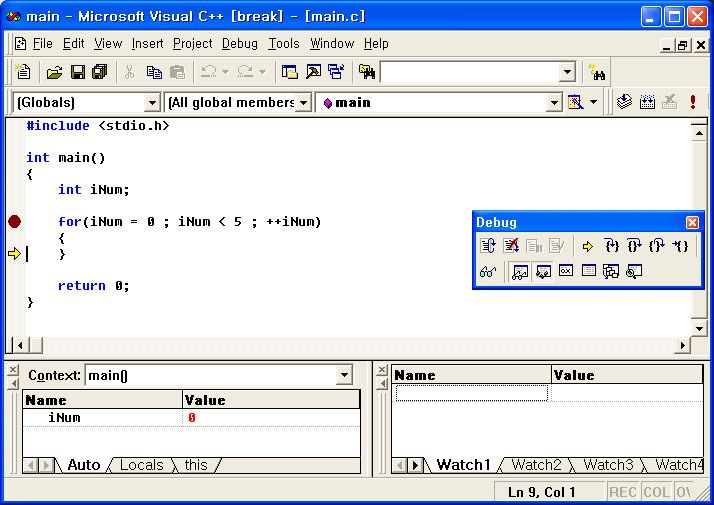Open the Project menu
This screenshot has width=714, height=505.
coord(193,44)
